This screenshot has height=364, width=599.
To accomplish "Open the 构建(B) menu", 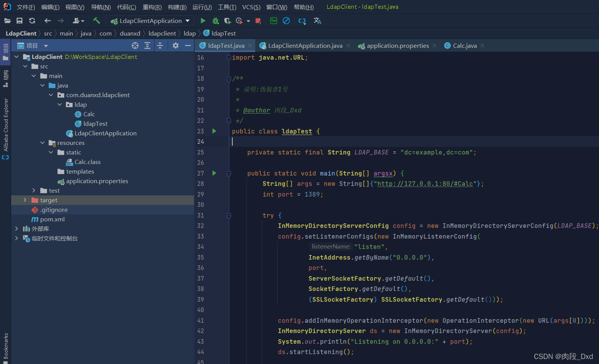I will tap(177, 7).
